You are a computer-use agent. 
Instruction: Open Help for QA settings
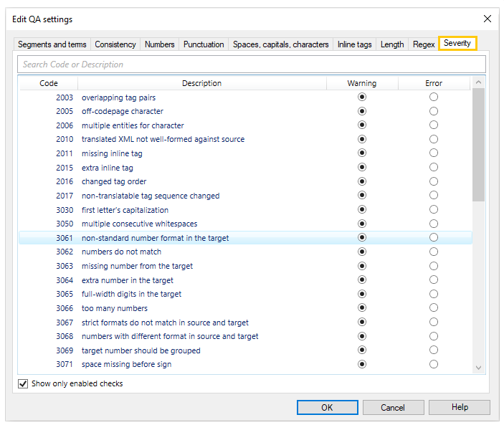coord(460,408)
